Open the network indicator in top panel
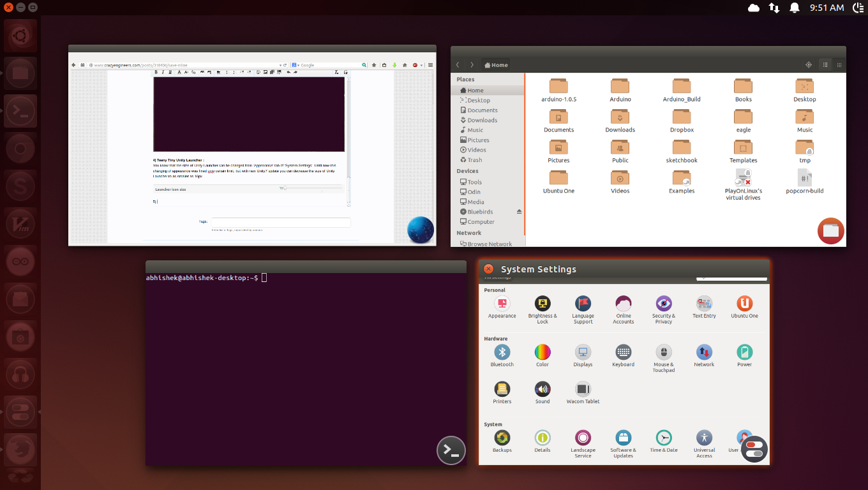The height and width of the screenshot is (490, 868). pyautogui.click(x=774, y=8)
